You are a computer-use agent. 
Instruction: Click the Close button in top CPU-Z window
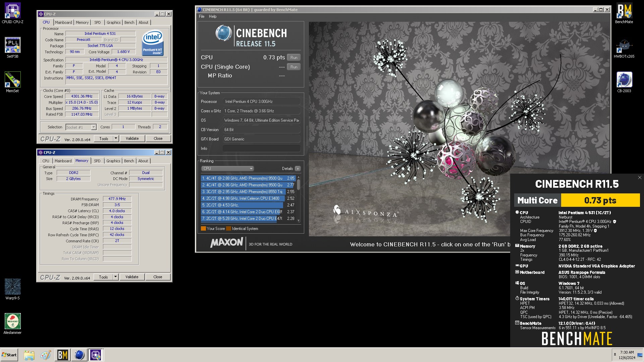point(158,138)
